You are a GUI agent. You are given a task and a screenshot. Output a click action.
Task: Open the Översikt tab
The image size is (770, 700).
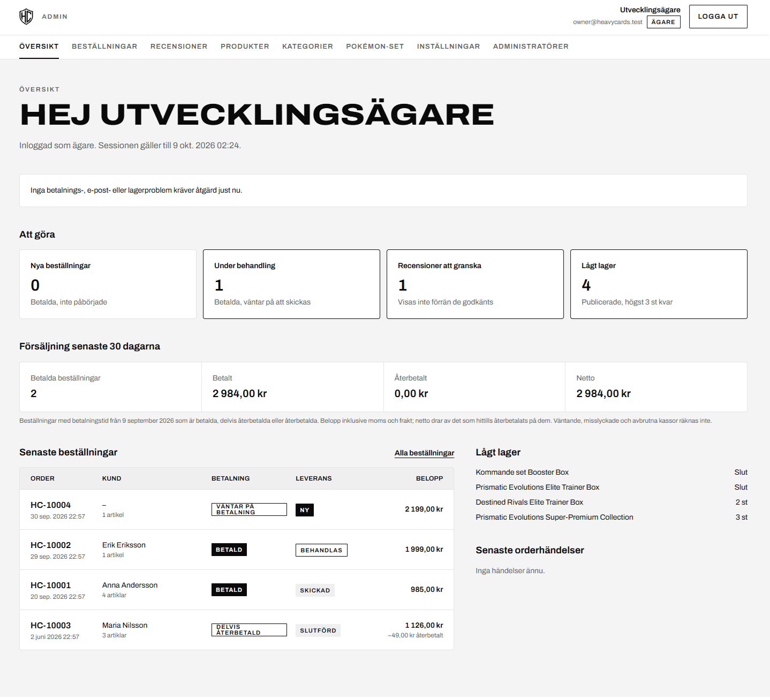[x=39, y=47]
